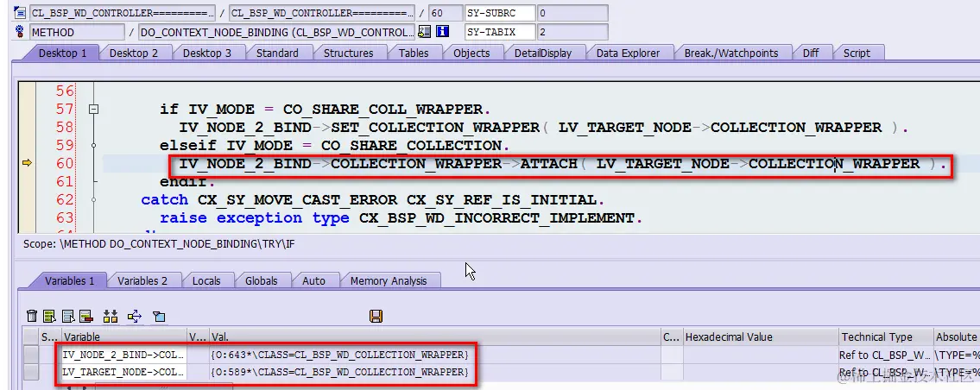Click the Hexadecimal Value column header

pyautogui.click(x=760, y=337)
